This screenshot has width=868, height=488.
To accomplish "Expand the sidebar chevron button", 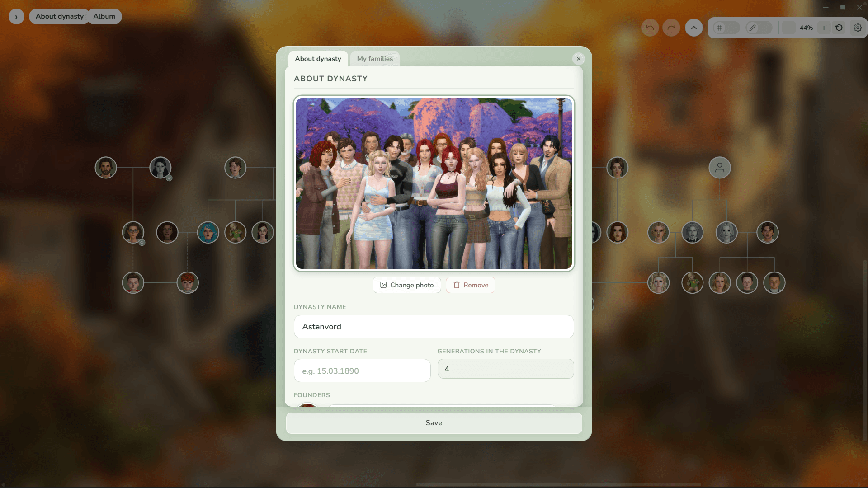I will click(x=16, y=17).
